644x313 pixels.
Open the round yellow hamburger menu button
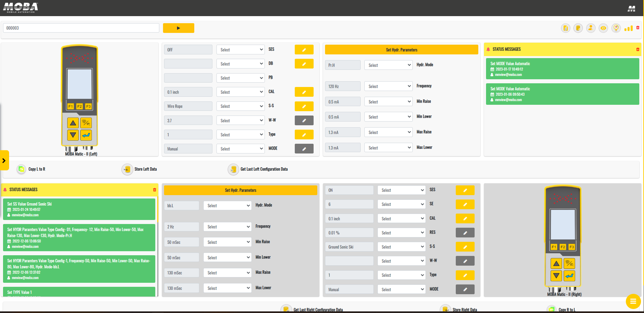point(633,301)
